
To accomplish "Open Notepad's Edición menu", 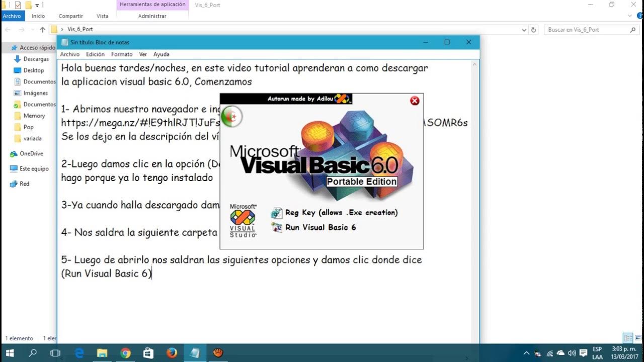I will [95, 54].
